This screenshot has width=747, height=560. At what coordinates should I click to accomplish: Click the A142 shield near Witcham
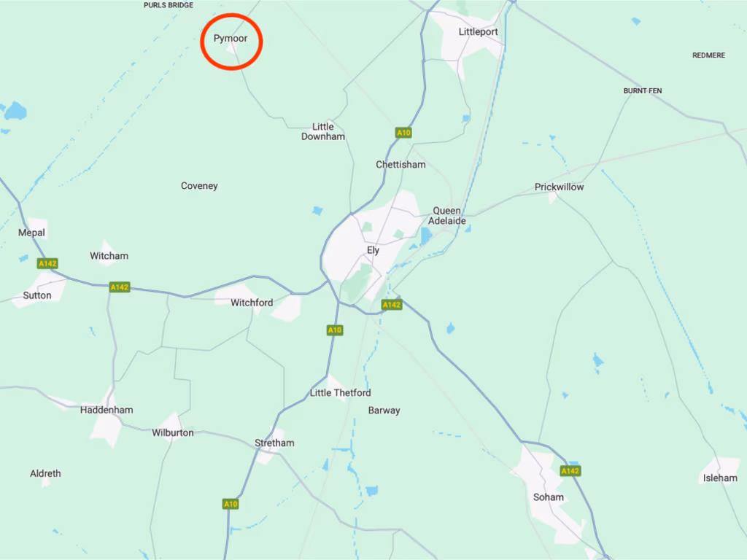point(120,287)
